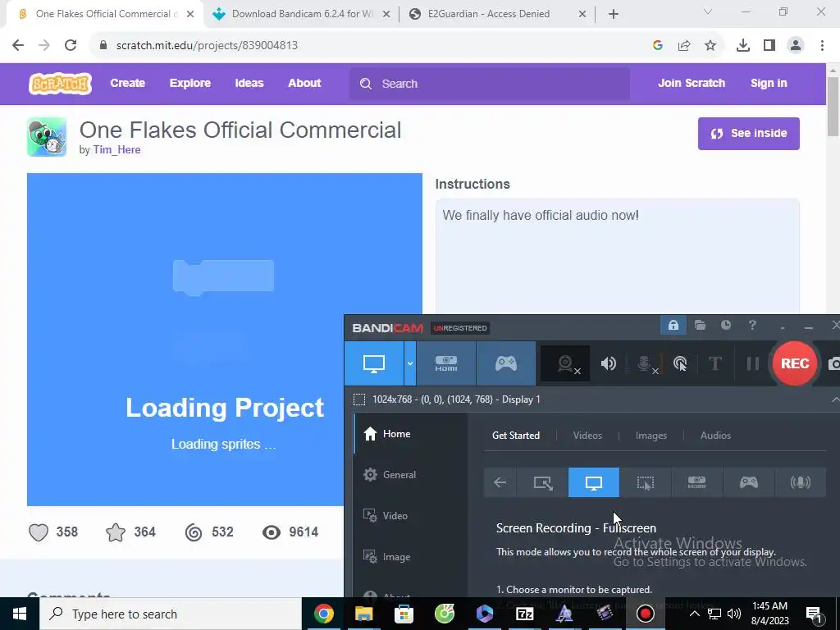Love the project with heart icon
This screenshot has height=630, width=840.
pyautogui.click(x=39, y=532)
